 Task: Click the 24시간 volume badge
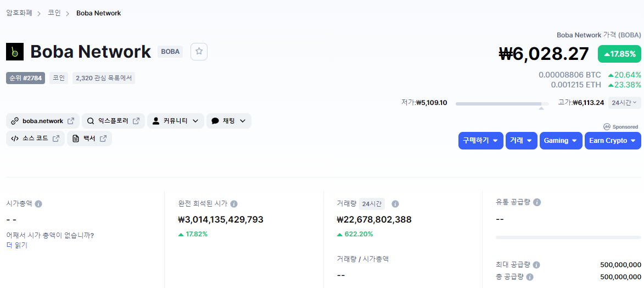[x=372, y=204]
